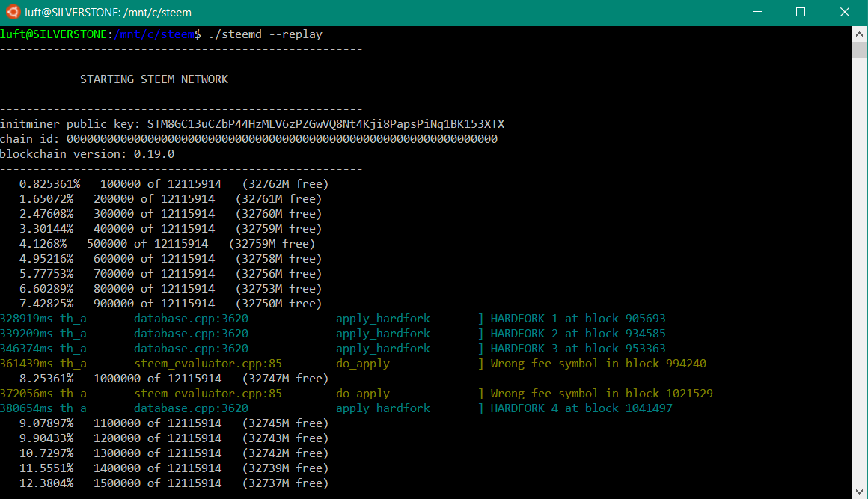Image resolution: width=868 pixels, height=499 pixels.
Task: Click the 'luft@SILVERSTONE' prompt text
Action: [53, 34]
